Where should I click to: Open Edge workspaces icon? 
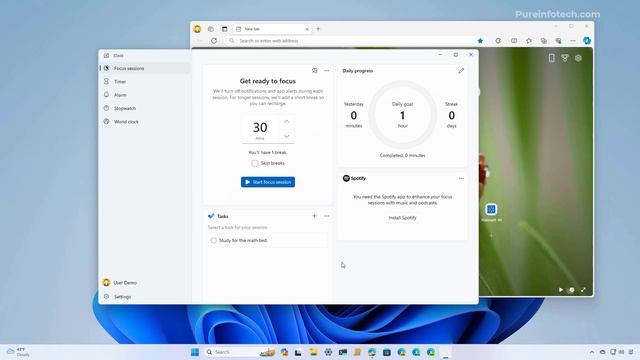pyautogui.click(x=211, y=29)
